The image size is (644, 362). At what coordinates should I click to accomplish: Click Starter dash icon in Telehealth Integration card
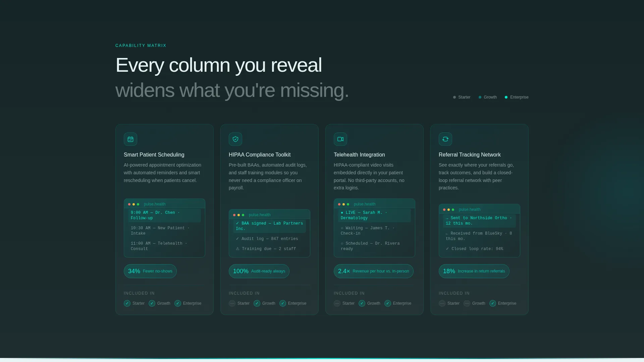click(x=337, y=303)
